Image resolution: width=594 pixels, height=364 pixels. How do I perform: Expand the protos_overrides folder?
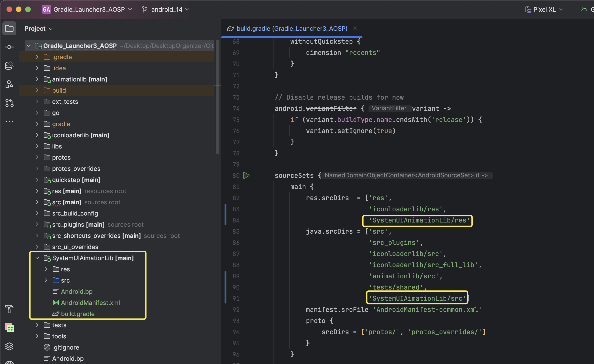tap(37, 169)
